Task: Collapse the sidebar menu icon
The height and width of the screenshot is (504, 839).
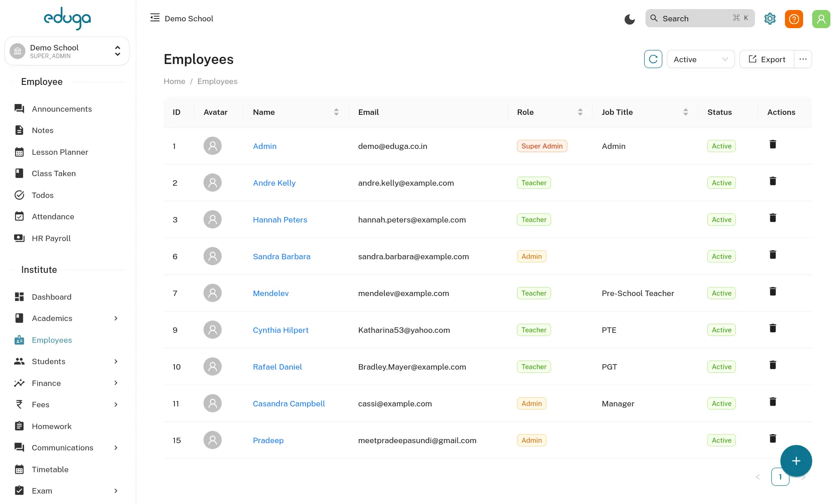Action: point(155,18)
